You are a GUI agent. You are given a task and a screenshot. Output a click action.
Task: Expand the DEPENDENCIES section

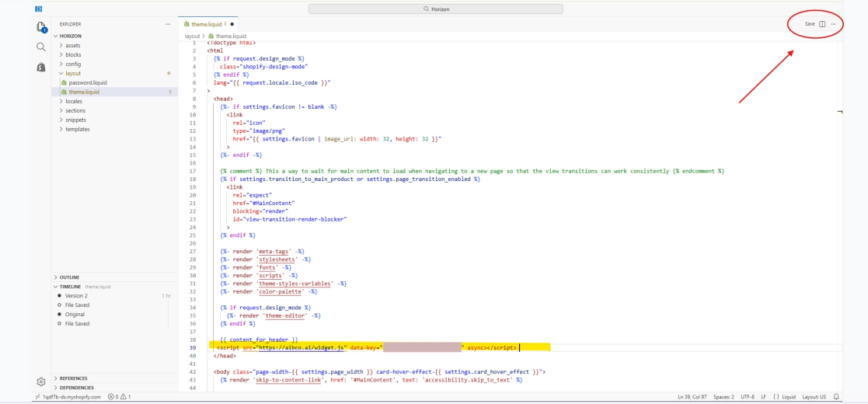click(x=76, y=388)
